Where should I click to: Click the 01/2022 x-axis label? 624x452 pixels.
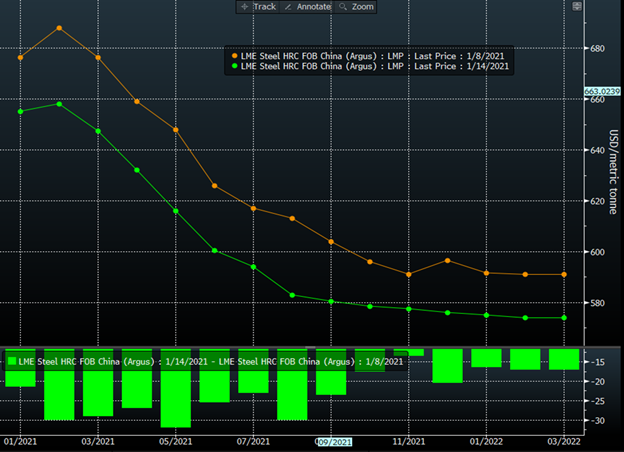point(486,441)
